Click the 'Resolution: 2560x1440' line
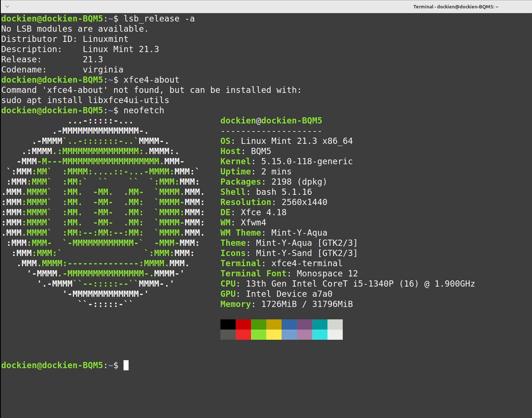The height and width of the screenshot is (418, 532). click(x=274, y=202)
